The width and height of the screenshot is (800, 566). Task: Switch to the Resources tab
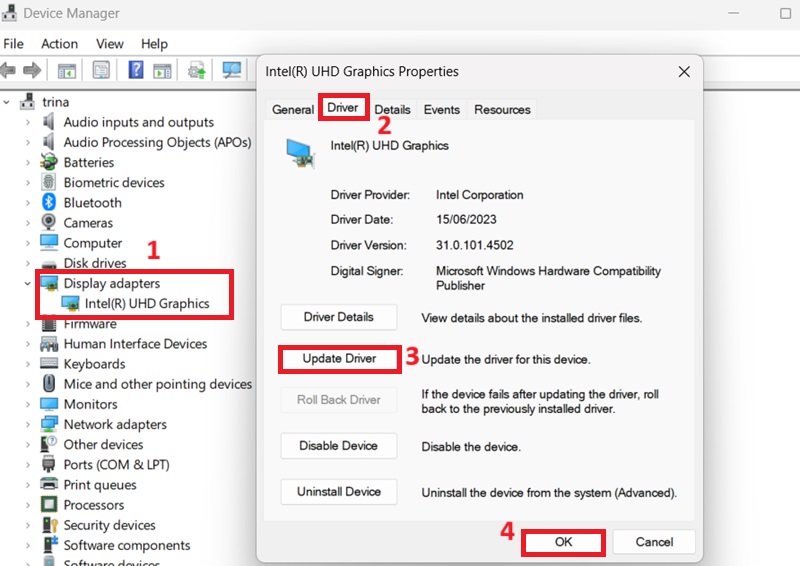502,109
